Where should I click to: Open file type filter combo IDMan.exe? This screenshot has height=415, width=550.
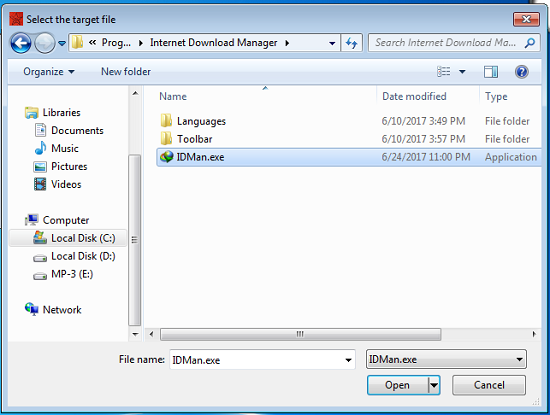click(446, 359)
